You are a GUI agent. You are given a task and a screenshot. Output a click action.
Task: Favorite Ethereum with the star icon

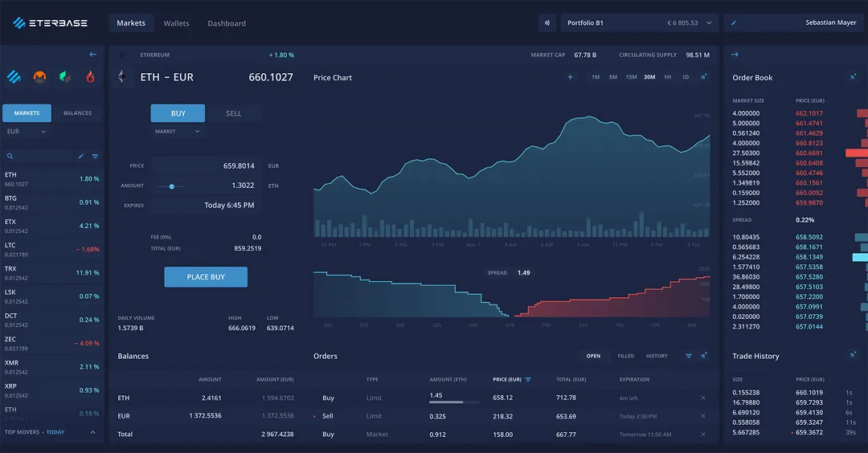[122, 55]
